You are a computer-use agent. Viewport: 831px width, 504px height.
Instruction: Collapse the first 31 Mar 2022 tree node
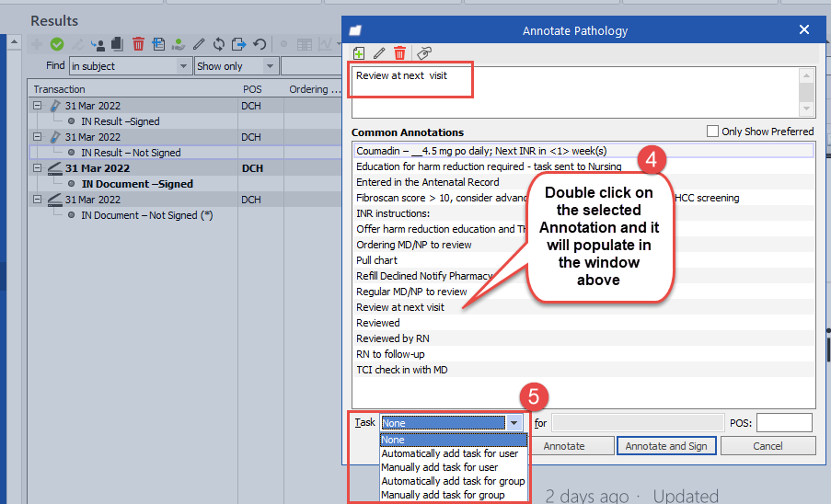tap(38, 106)
